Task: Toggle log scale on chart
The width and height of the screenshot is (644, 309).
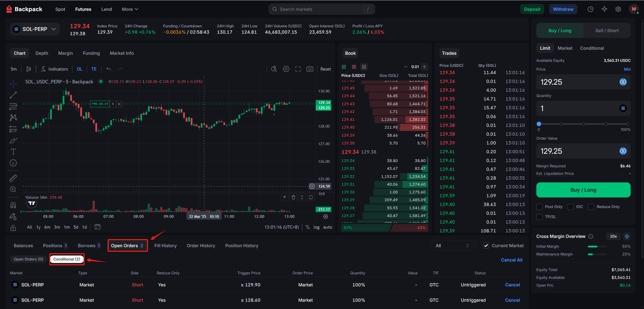Action: click(316, 227)
